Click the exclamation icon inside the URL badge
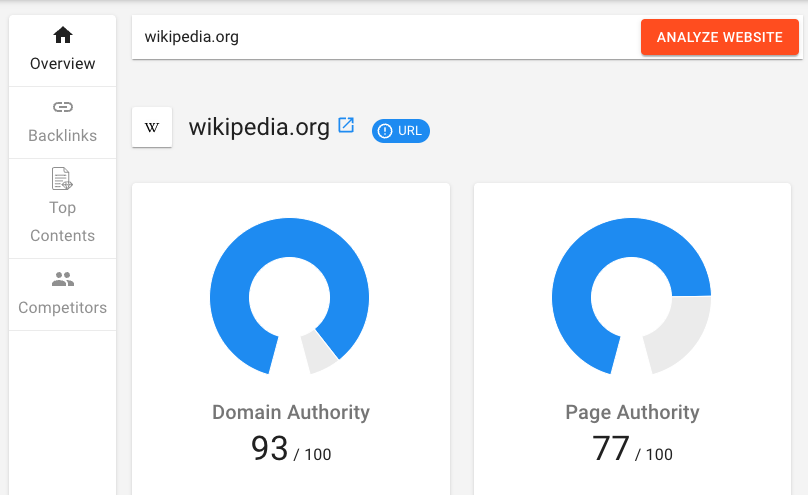This screenshot has width=808, height=495. [x=384, y=131]
